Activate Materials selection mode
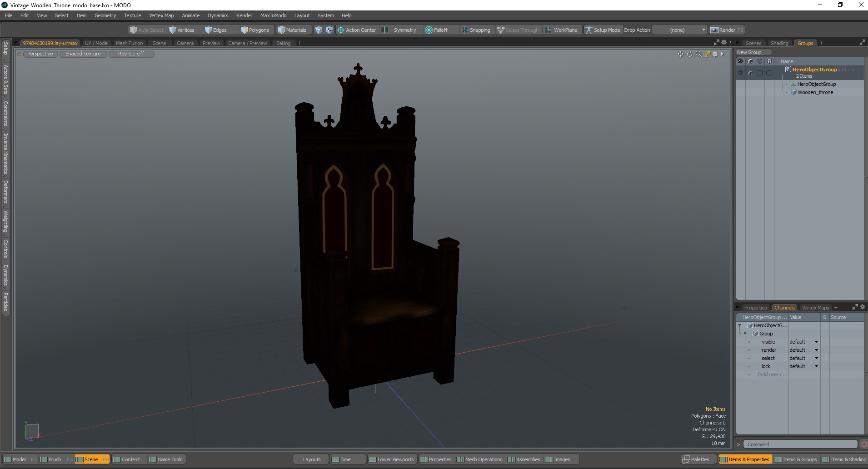868x469 pixels. (x=293, y=30)
